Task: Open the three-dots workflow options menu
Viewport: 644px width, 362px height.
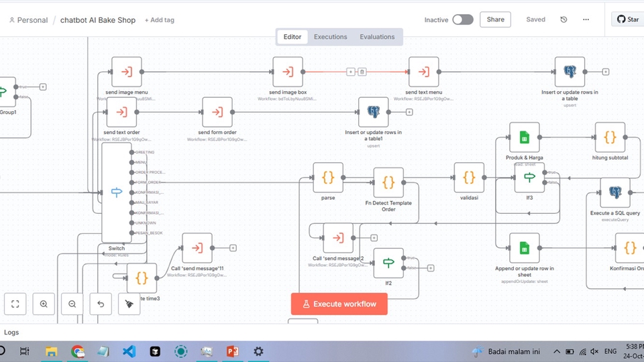Action: 586,19
